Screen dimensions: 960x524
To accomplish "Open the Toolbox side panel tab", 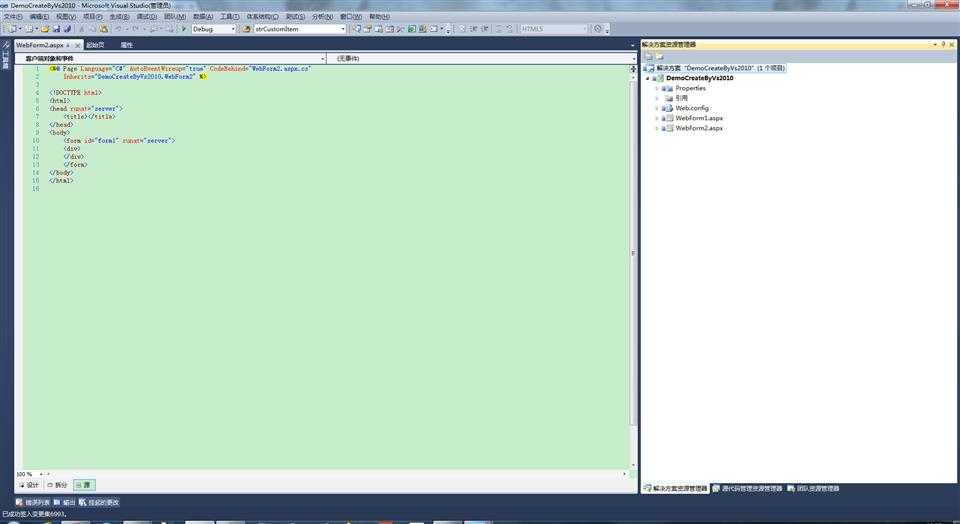I will pyautogui.click(x=6, y=56).
